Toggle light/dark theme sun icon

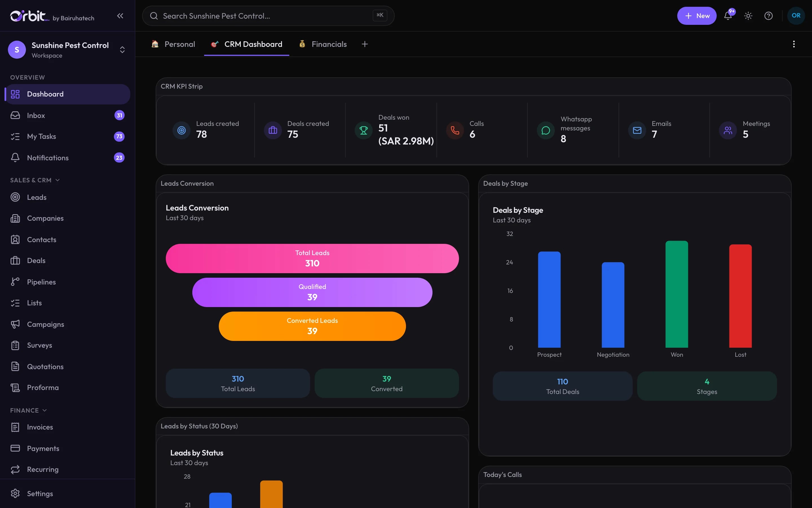tap(748, 16)
